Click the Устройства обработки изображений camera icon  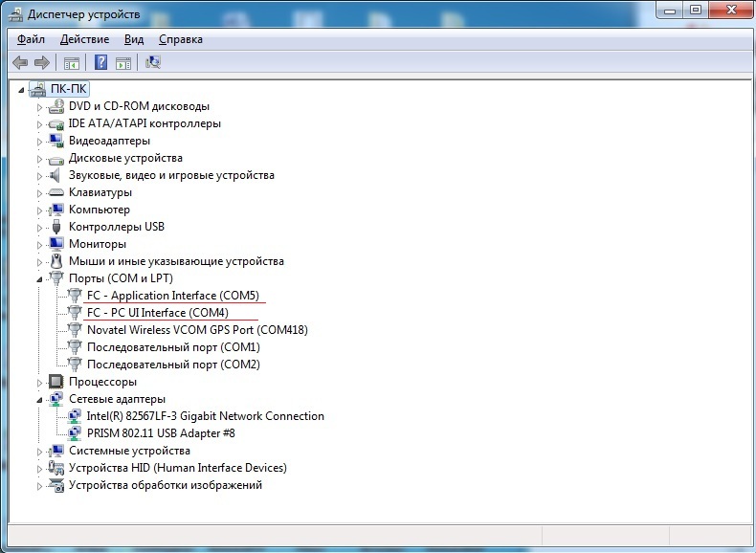56,485
